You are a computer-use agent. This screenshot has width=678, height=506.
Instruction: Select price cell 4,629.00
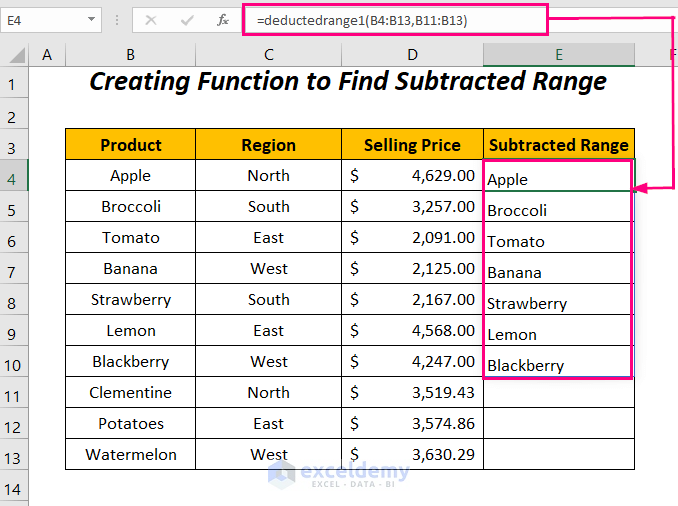413,175
